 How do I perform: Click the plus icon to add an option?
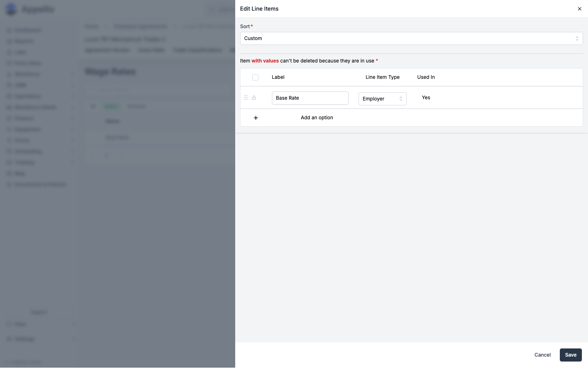click(256, 118)
